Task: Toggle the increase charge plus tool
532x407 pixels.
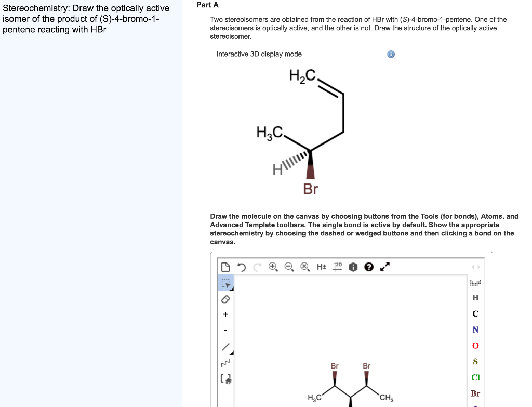Action: (225, 314)
